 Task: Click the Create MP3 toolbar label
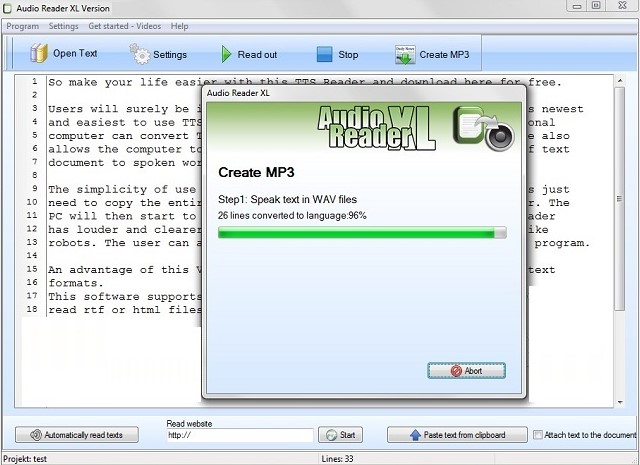coord(444,55)
